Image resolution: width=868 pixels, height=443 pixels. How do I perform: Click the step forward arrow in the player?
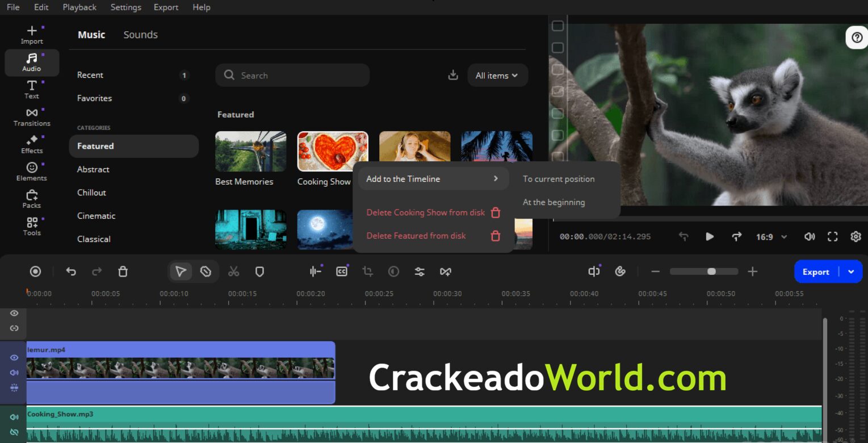click(736, 236)
